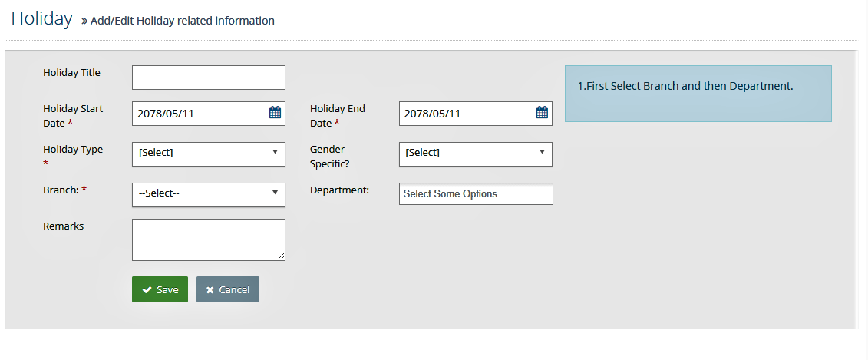Click the Department label text

pos(339,190)
